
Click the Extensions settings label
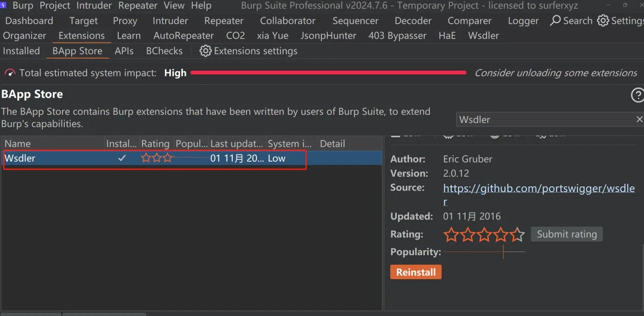(x=256, y=51)
